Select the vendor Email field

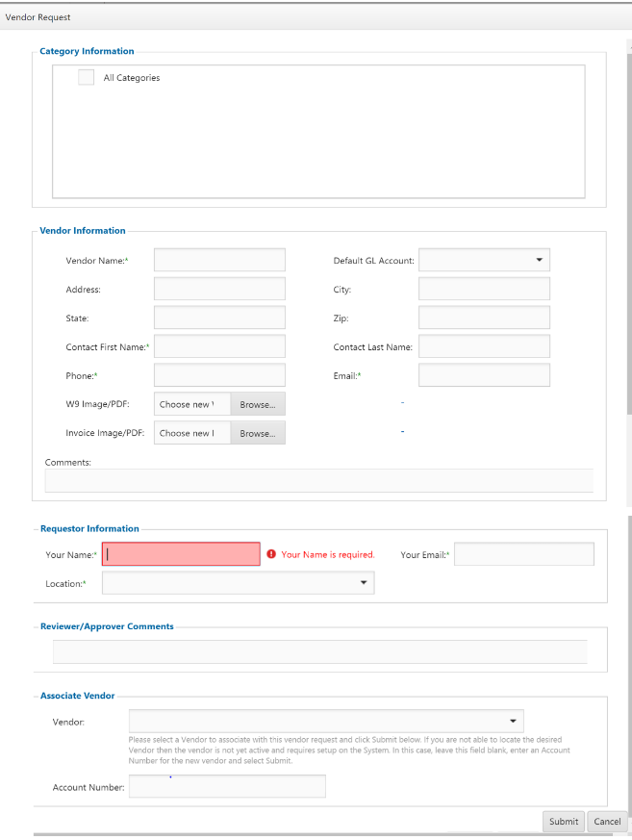point(484,375)
